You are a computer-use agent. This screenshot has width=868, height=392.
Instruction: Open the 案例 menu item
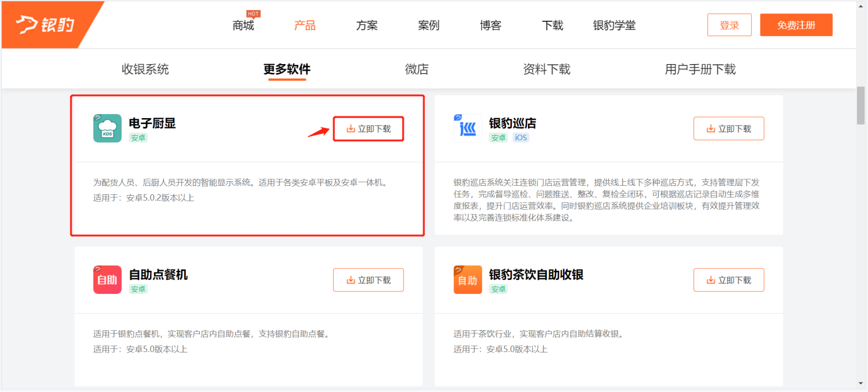[429, 26]
